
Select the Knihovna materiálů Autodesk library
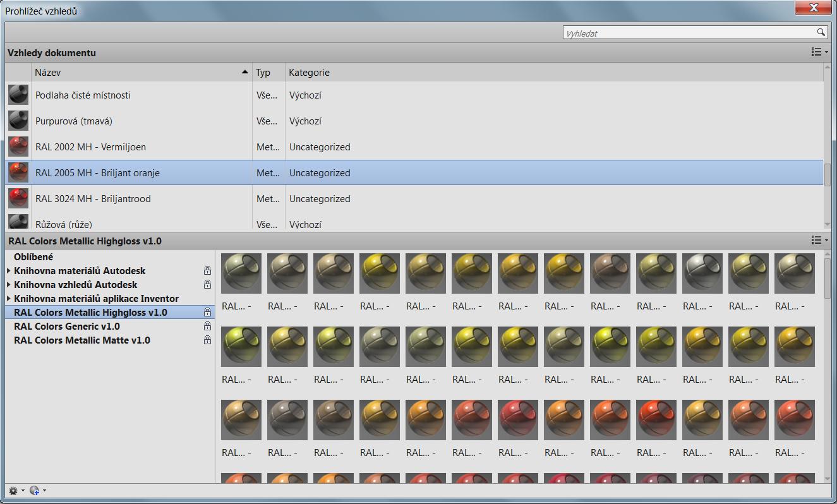[x=80, y=270]
